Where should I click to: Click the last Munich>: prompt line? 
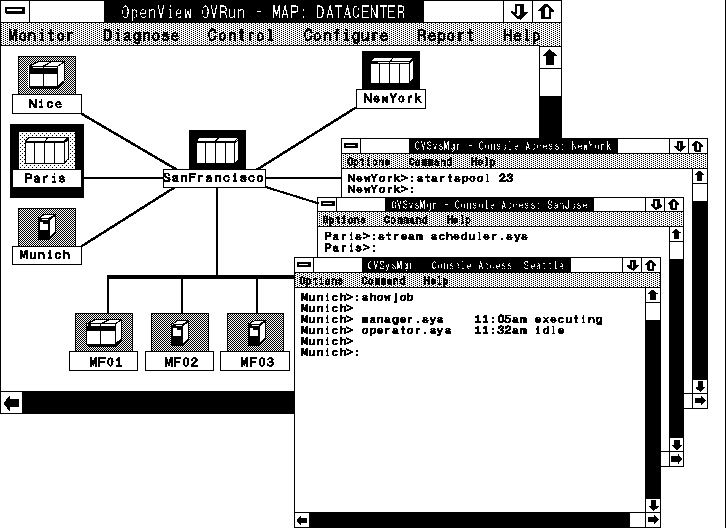330,352
